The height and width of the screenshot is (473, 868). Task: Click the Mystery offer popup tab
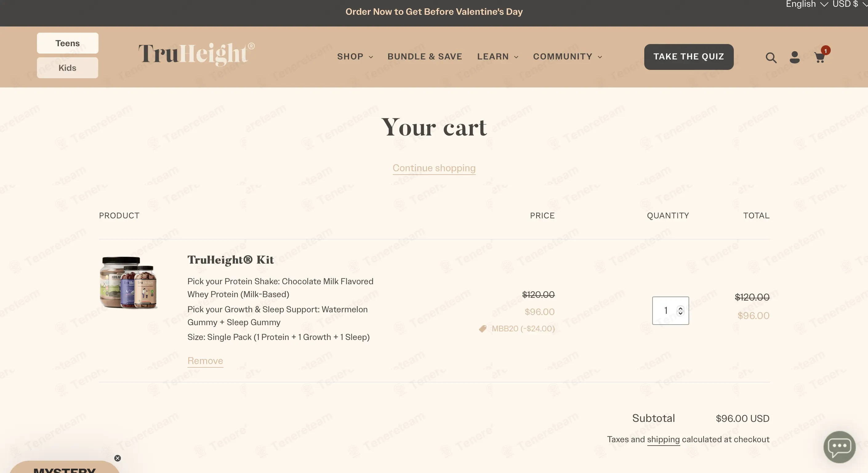(64, 467)
